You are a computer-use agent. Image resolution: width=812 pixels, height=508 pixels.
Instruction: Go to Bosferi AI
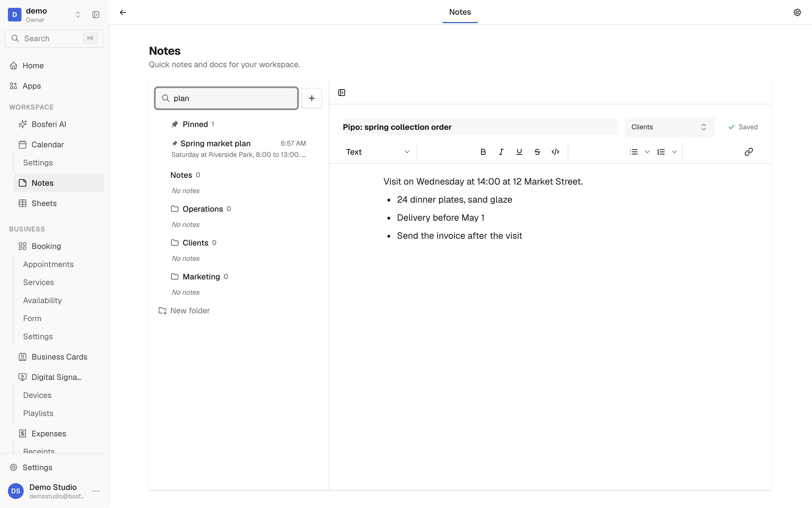pos(58,124)
